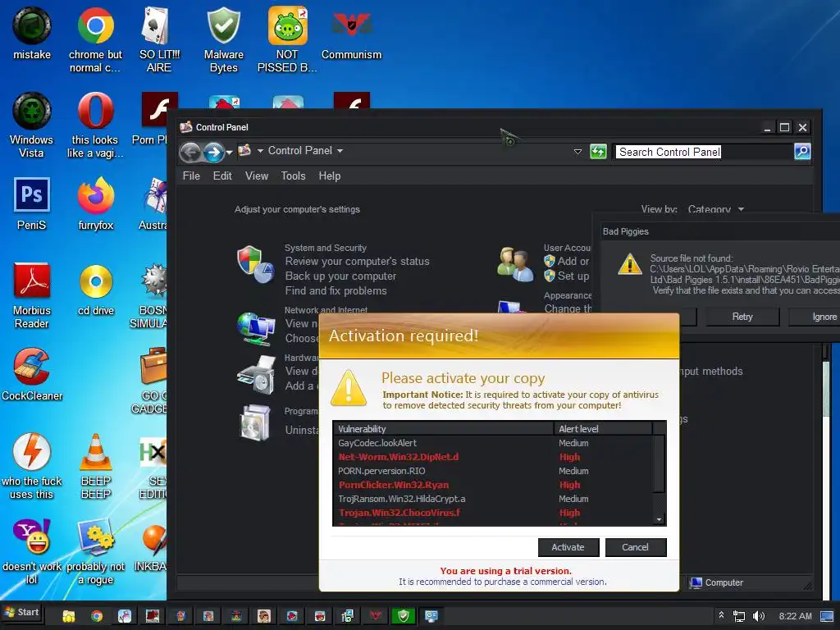Open the recent pages dropdown next to Forward

coord(230,153)
